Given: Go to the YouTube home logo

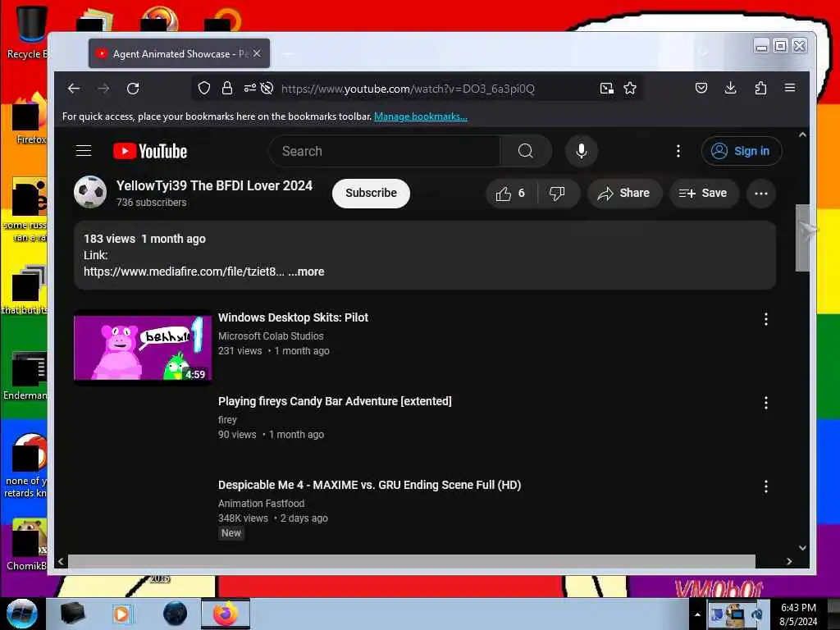Looking at the screenshot, I should [x=150, y=151].
